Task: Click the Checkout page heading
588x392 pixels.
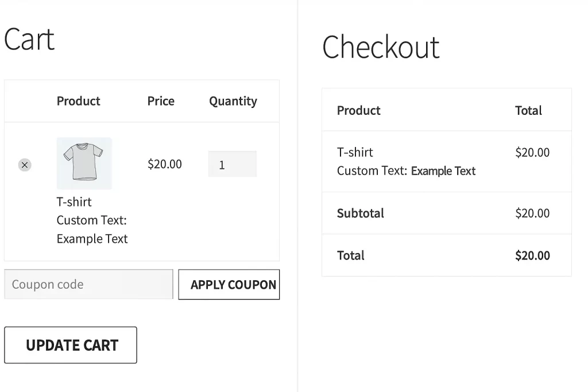Action: (x=381, y=47)
